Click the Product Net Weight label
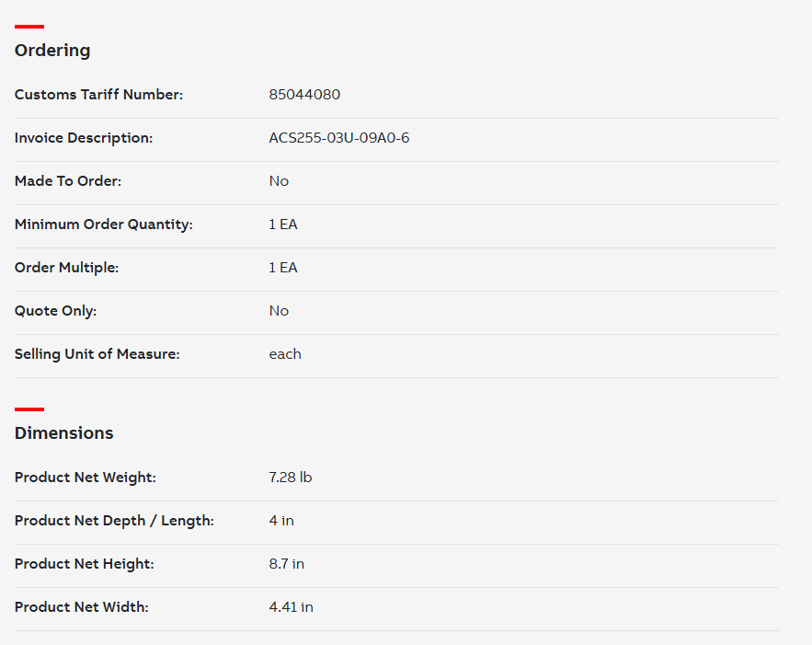This screenshot has height=645, width=812. click(x=86, y=478)
